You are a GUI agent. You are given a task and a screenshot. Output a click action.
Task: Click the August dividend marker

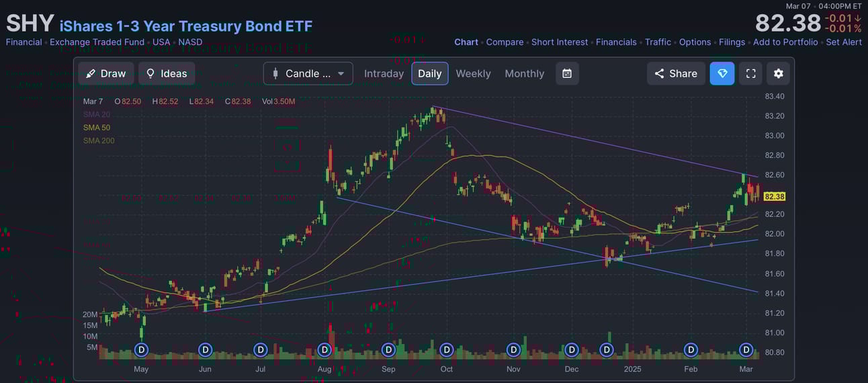(x=324, y=350)
